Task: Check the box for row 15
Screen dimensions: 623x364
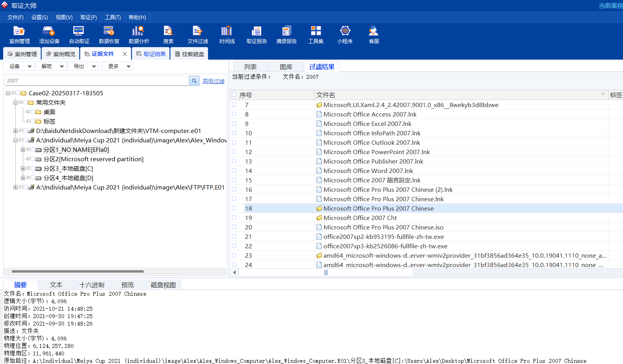Action: (234, 180)
